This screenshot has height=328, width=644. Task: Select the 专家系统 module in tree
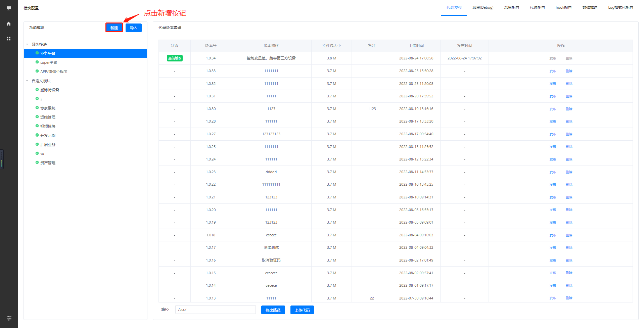[x=48, y=108]
